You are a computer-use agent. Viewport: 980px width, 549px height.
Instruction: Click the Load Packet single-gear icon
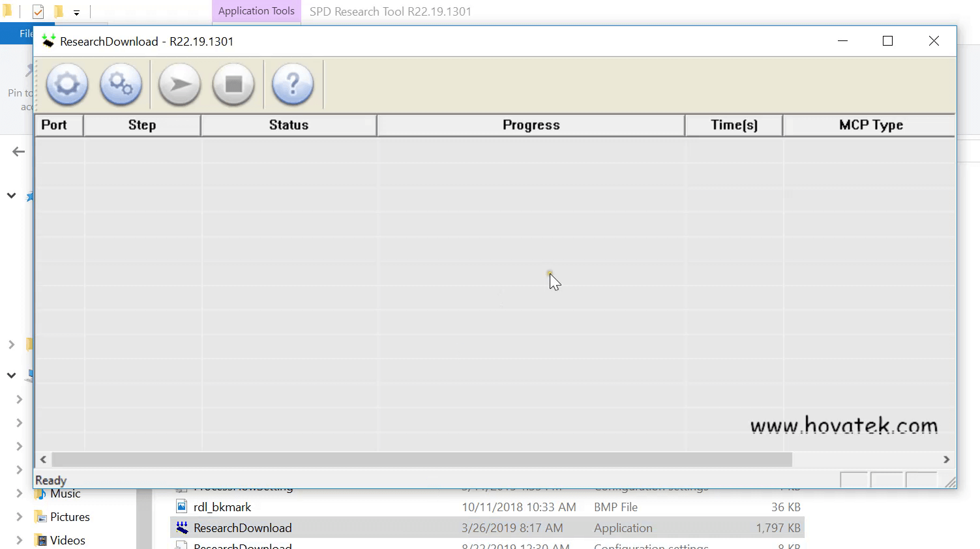point(67,85)
